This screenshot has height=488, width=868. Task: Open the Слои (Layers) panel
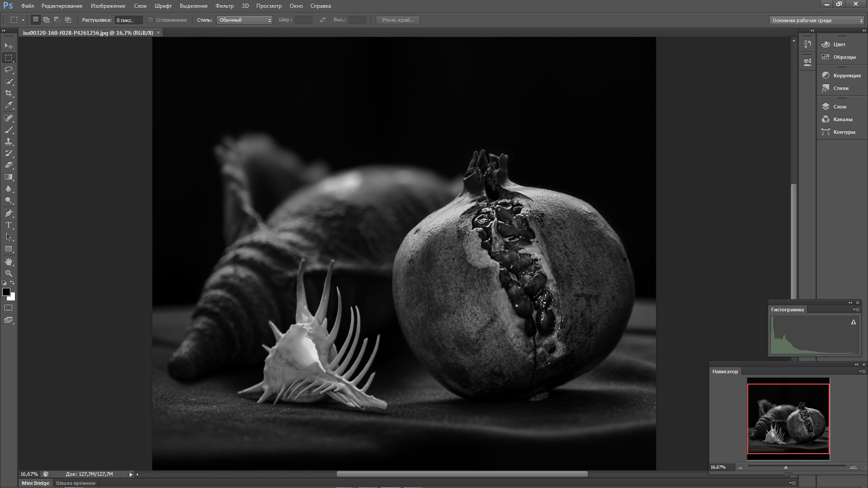tap(840, 107)
